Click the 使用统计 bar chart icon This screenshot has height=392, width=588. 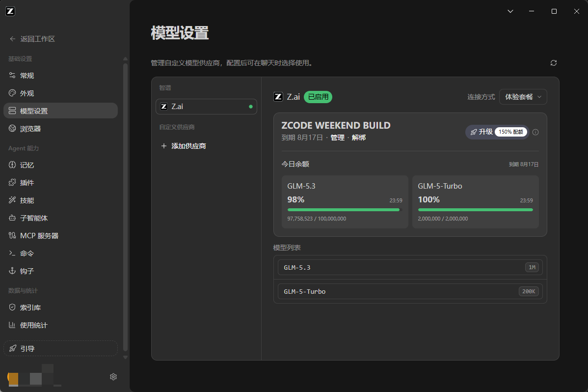(12, 325)
